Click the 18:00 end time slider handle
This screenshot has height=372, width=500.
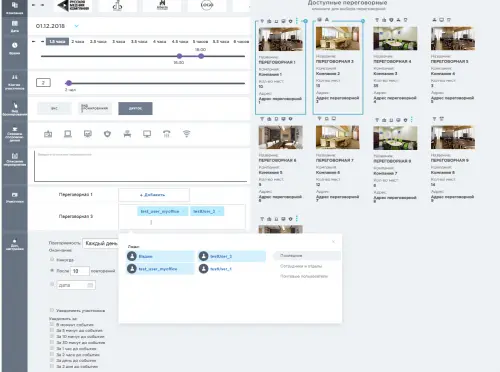click(201, 56)
